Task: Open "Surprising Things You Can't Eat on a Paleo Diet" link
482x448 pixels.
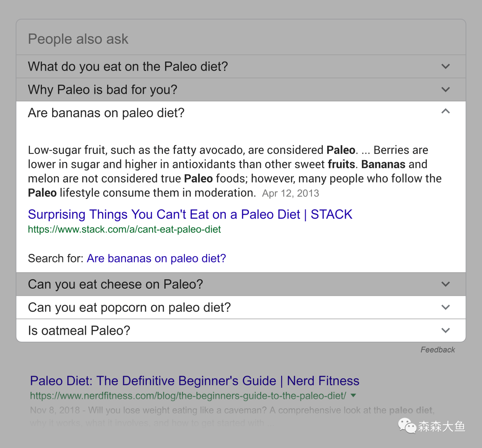Action: pos(190,215)
